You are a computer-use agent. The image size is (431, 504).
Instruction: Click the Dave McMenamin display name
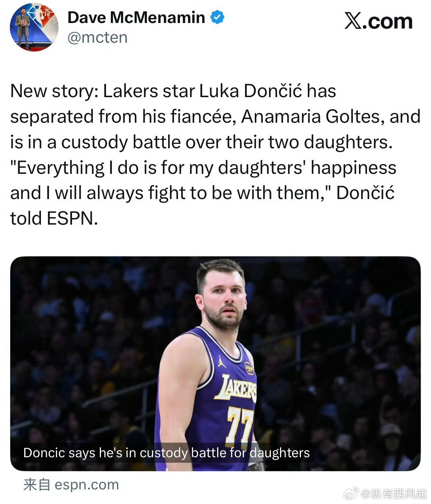pyautogui.click(x=136, y=18)
